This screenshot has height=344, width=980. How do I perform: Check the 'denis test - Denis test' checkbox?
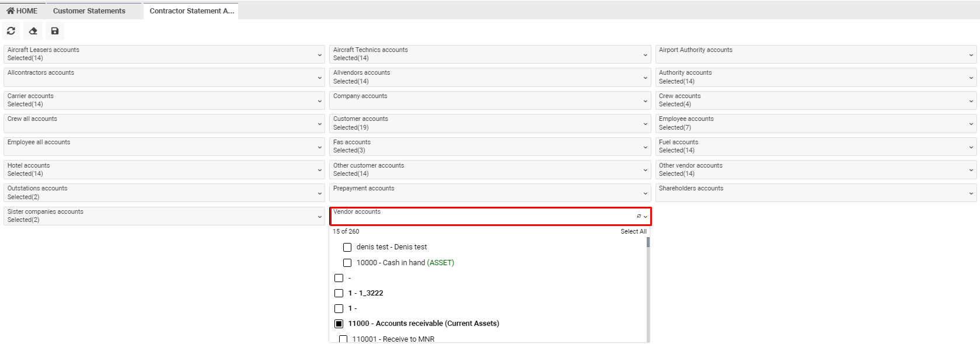(347, 247)
